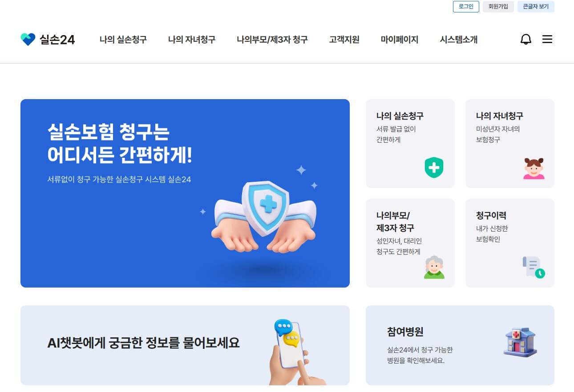Click the girl avatar icon in 나의 자녀청구
This screenshot has height=392, width=574.
[x=534, y=168]
